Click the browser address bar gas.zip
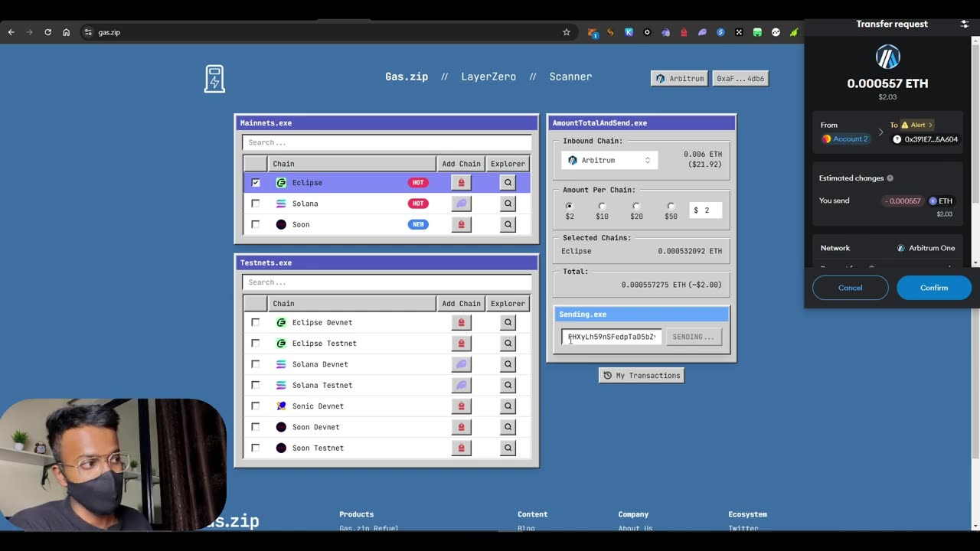Screen dimensions: 980x551 click(x=109, y=32)
